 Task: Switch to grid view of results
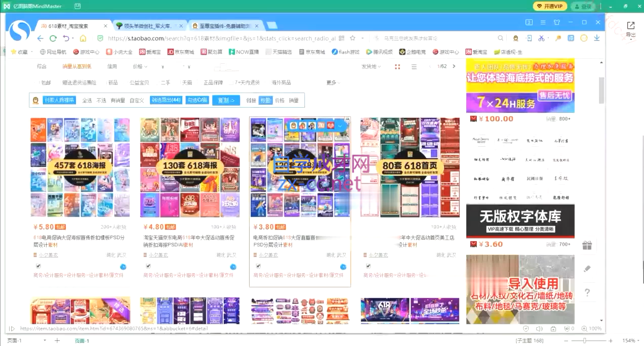[397, 67]
